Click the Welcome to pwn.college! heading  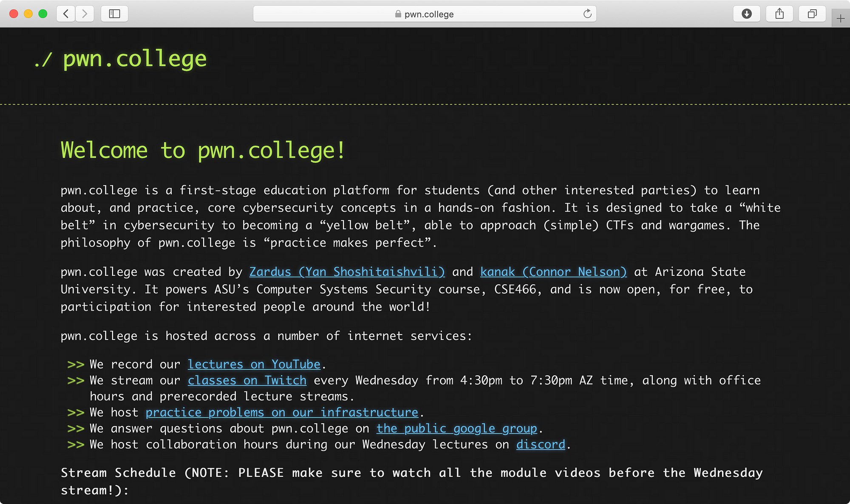203,150
